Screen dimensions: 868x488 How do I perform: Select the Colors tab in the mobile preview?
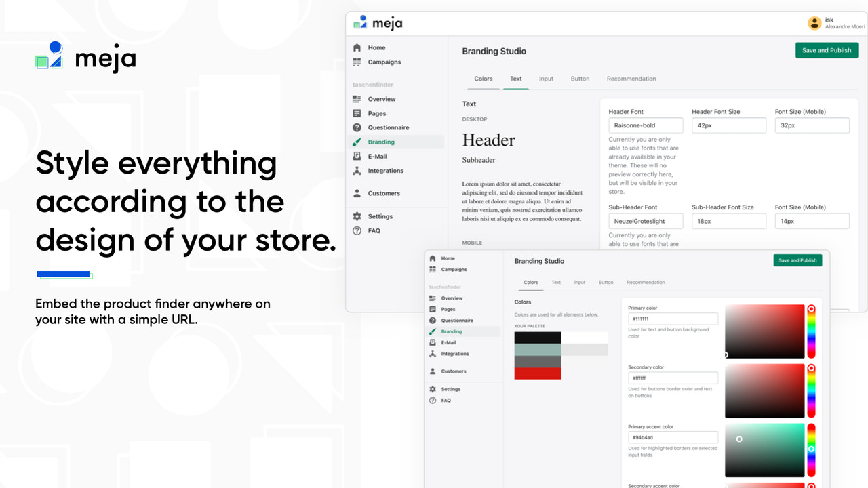click(531, 283)
